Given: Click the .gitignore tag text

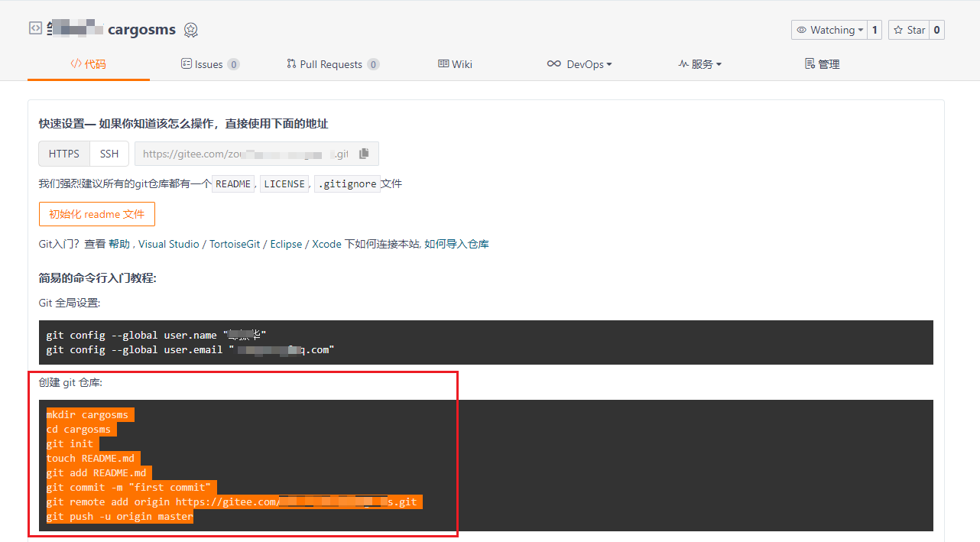Looking at the screenshot, I should (x=347, y=183).
